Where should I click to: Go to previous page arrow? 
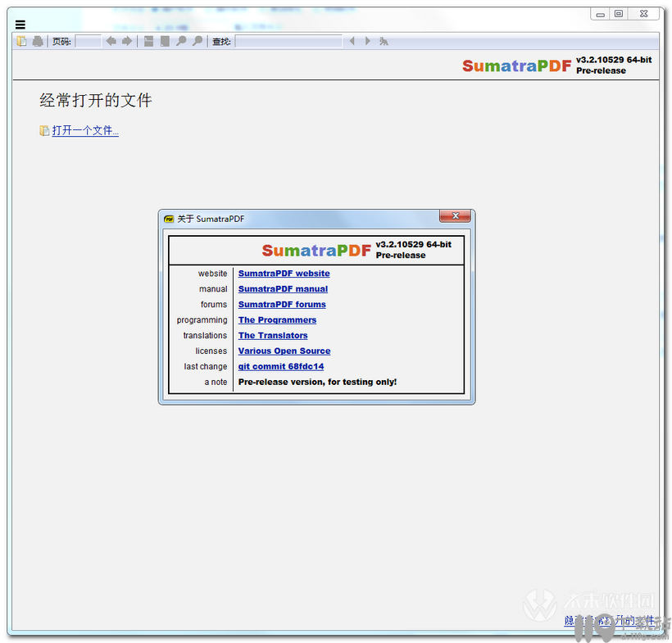pyautogui.click(x=111, y=41)
